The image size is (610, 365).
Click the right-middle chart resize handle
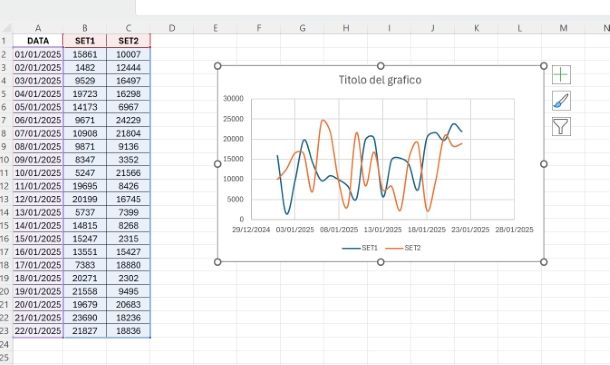point(544,164)
